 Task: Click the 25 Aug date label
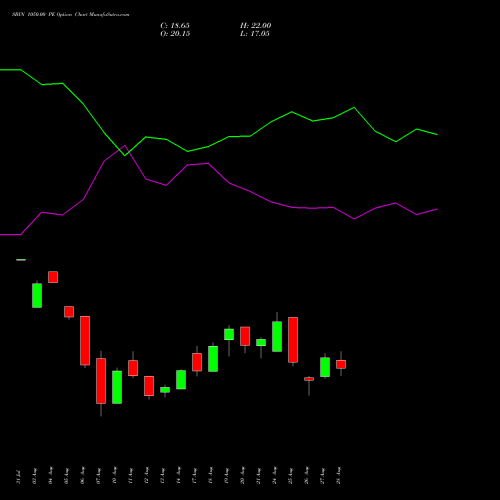290,476
